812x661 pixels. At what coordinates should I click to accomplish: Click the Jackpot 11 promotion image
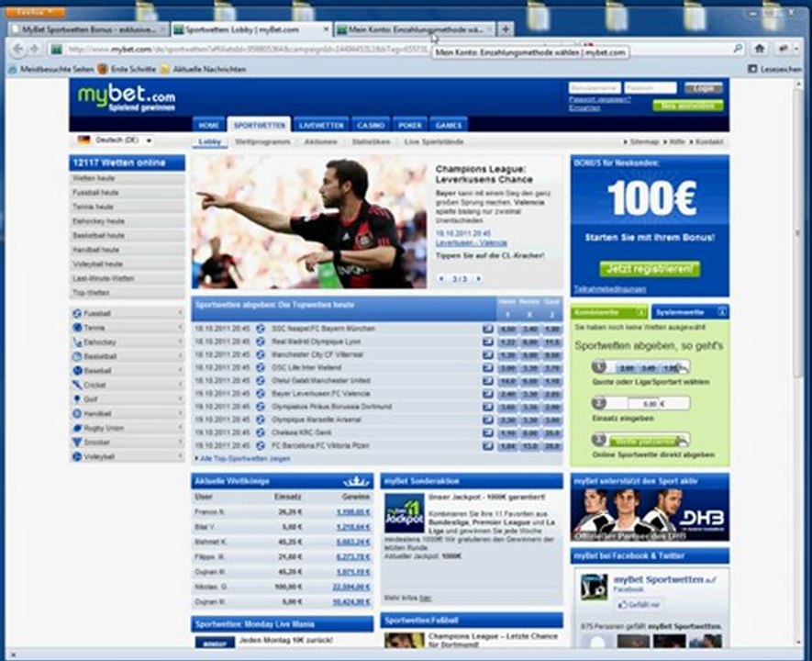pyautogui.click(x=405, y=513)
